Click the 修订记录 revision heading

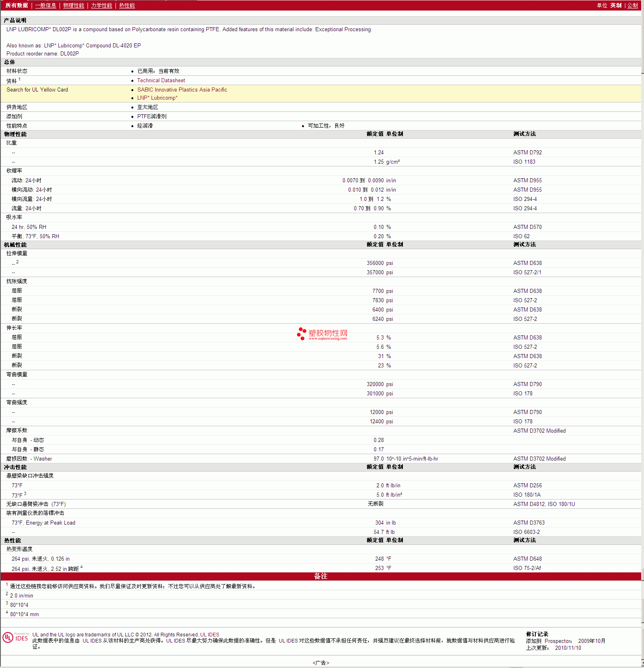pos(537,634)
